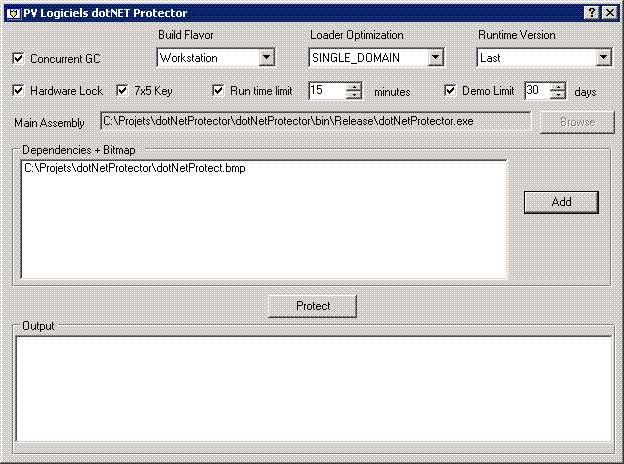Toggle the Concurrent GC checkbox
Image resolution: width=624 pixels, height=464 pixels.
[x=18, y=59]
